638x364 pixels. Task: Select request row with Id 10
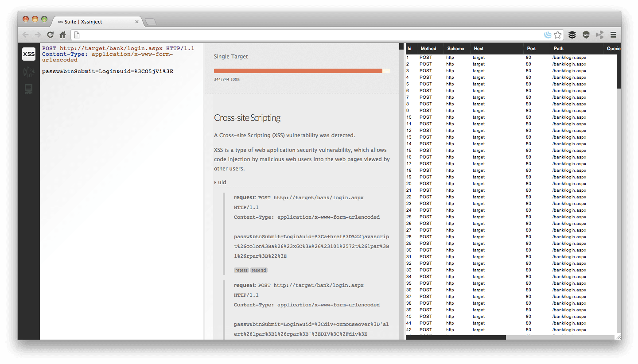(x=511, y=117)
